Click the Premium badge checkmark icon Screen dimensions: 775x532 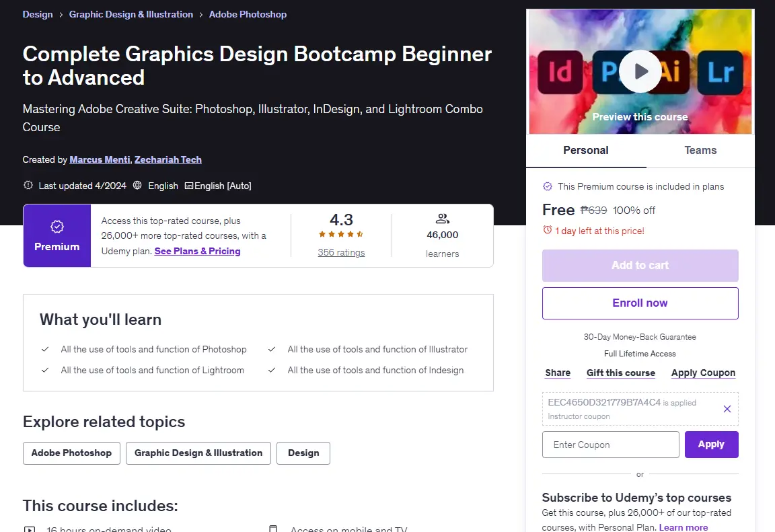click(57, 227)
